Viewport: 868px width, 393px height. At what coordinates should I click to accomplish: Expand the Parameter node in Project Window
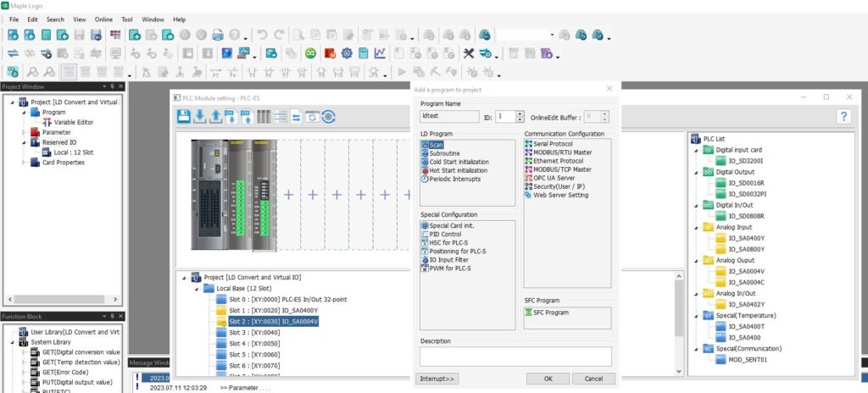[24, 132]
